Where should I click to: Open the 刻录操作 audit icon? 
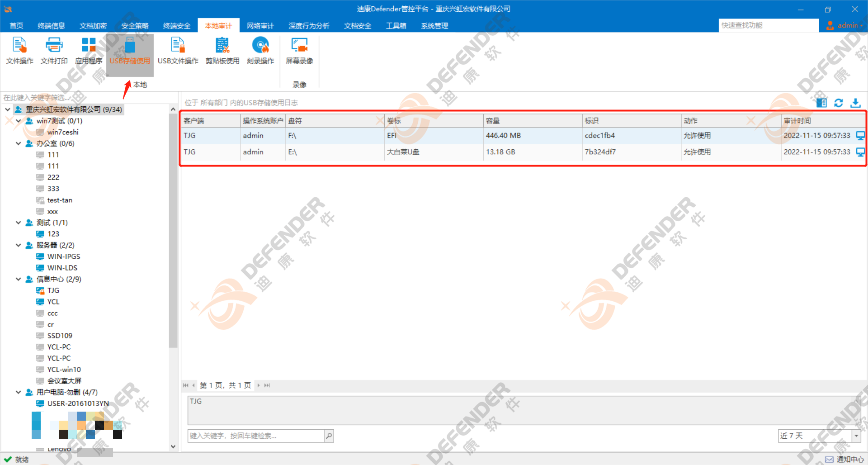click(260, 51)
